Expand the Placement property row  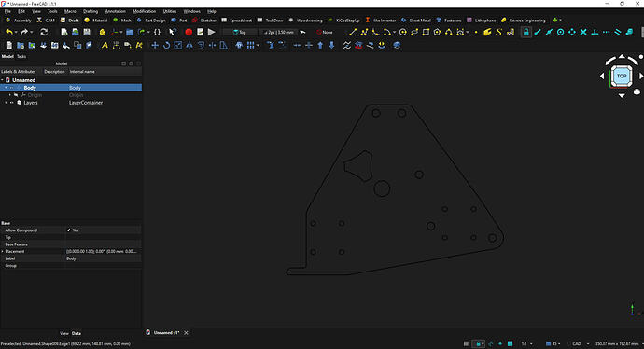(3, 251)
